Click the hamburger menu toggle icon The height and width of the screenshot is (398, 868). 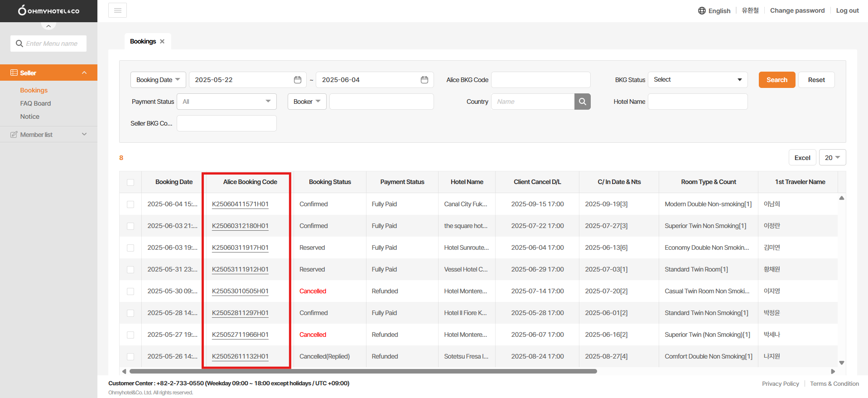[117, 10]
